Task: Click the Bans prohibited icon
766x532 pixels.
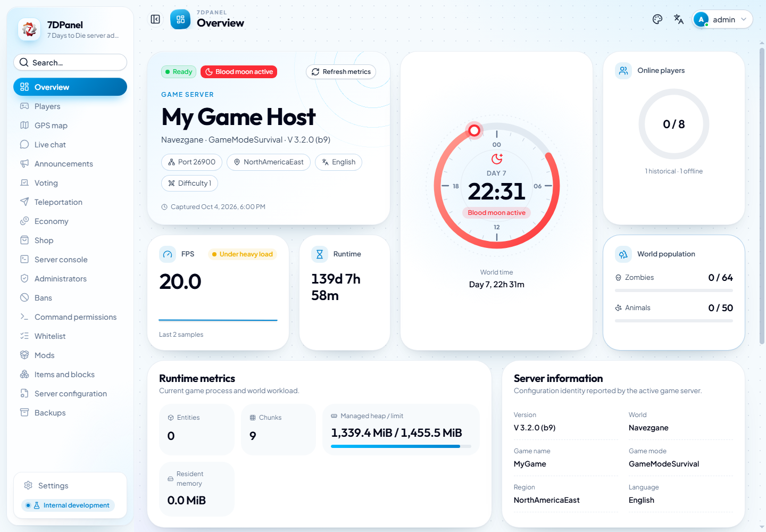Action: click(24, 298)
